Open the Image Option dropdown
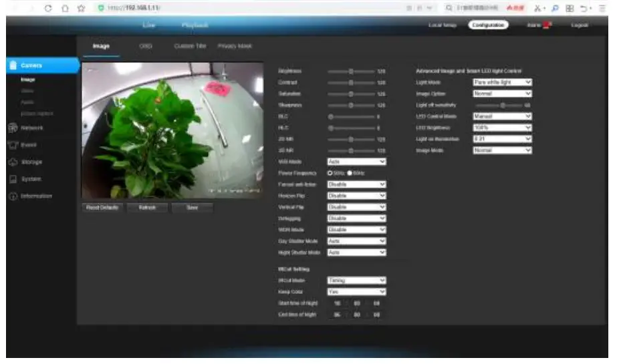 point(502,94)
